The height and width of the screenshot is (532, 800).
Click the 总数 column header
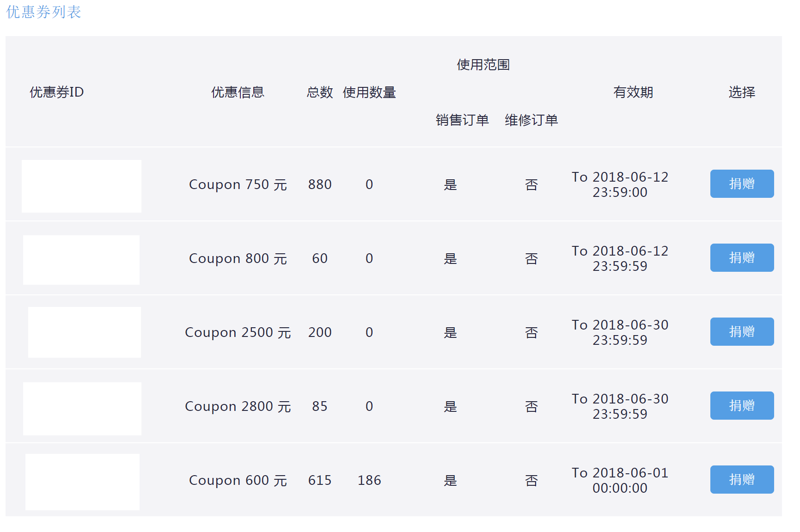319,92
